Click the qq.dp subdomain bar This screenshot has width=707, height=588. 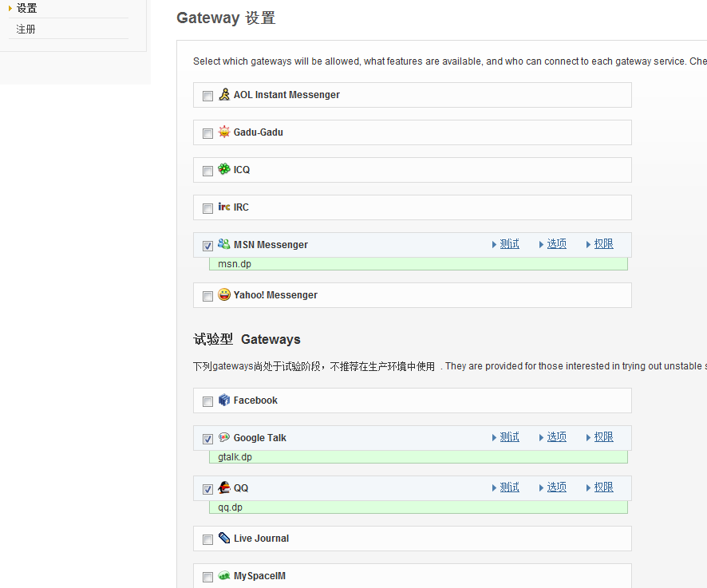(x=418, y=507)
